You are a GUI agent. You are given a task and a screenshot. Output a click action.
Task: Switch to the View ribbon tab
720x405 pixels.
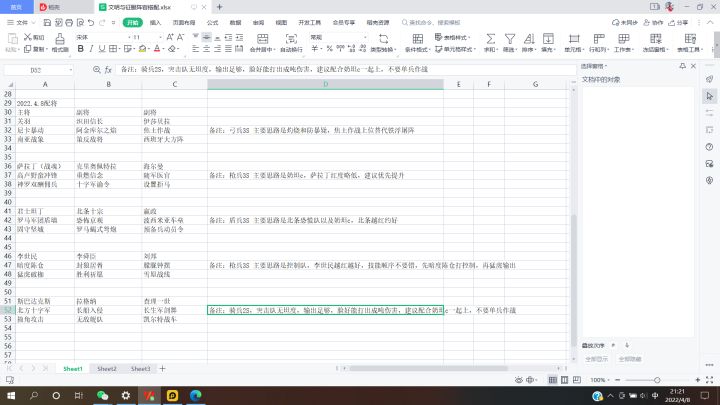pos(281,22)
